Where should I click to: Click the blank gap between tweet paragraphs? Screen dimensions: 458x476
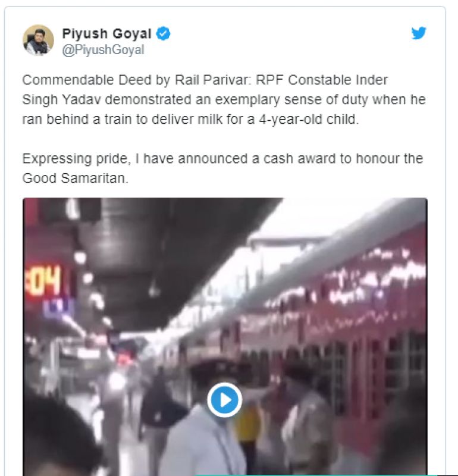pyautogui.click(x=224, y=139)
